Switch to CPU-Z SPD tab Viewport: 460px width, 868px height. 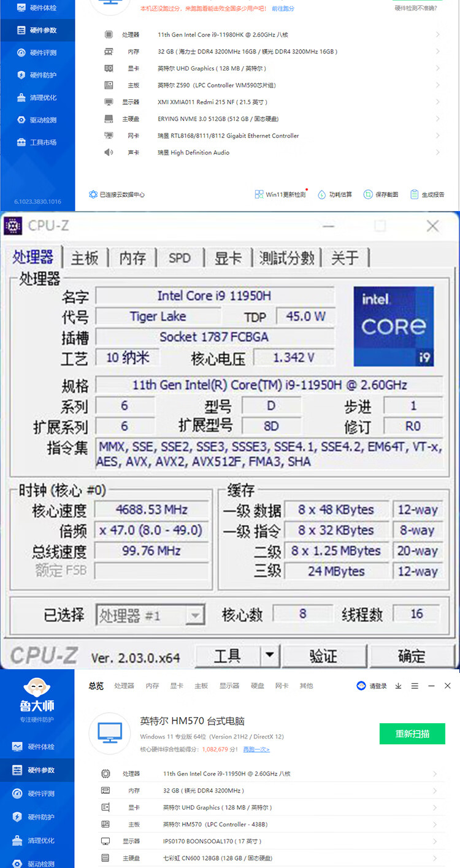click(180, 258)
